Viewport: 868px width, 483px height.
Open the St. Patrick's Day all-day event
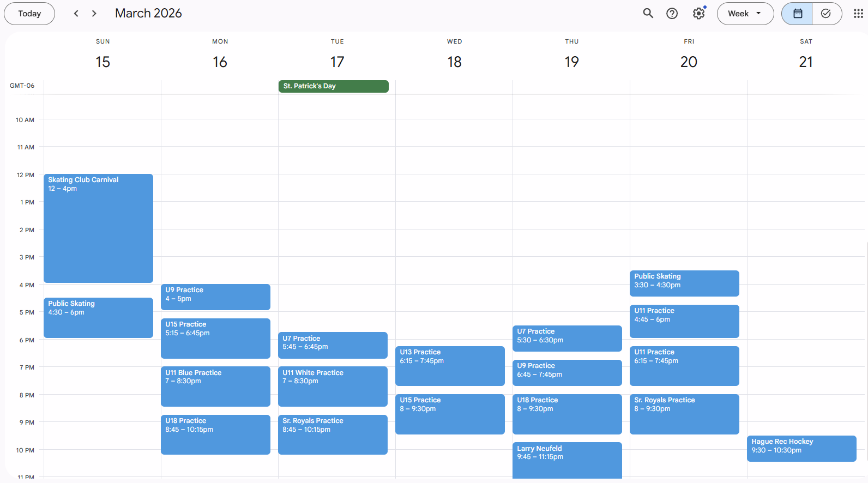pyautogui.click(x=333, y=86)
